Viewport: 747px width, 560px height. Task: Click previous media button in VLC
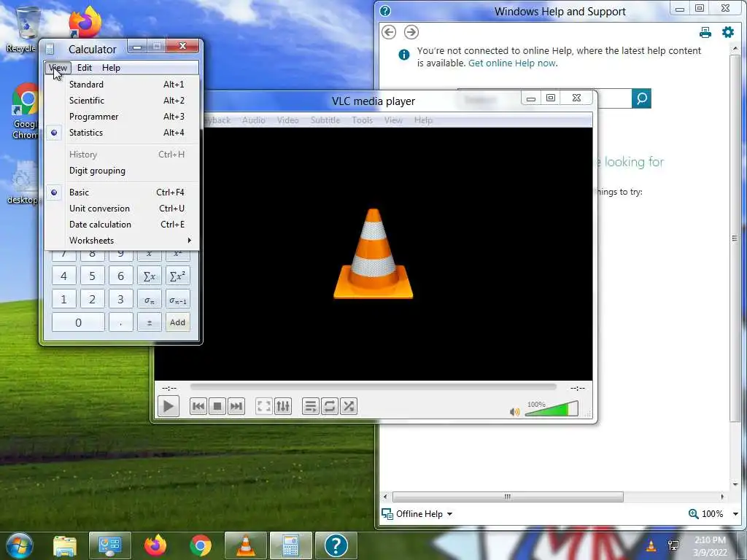tap(198, 406)
